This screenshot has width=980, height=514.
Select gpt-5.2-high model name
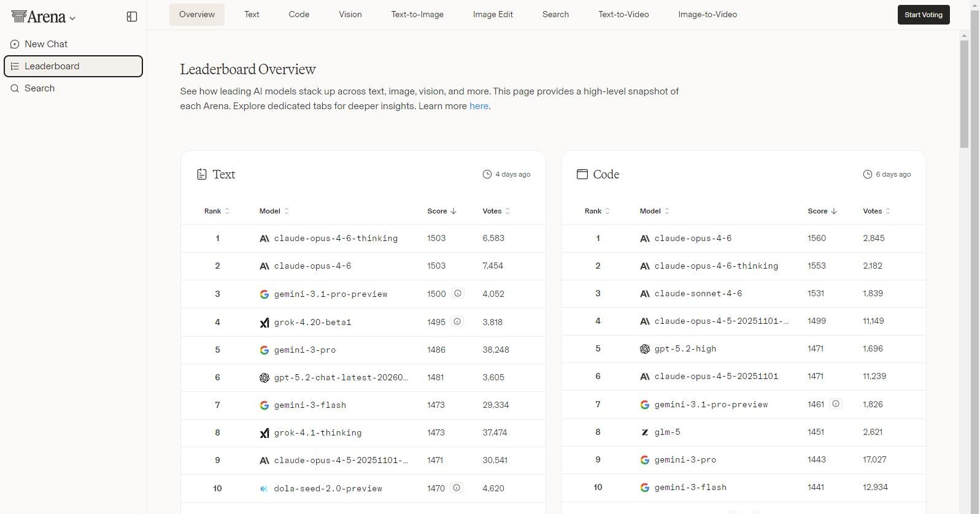(x=685, y=348)
